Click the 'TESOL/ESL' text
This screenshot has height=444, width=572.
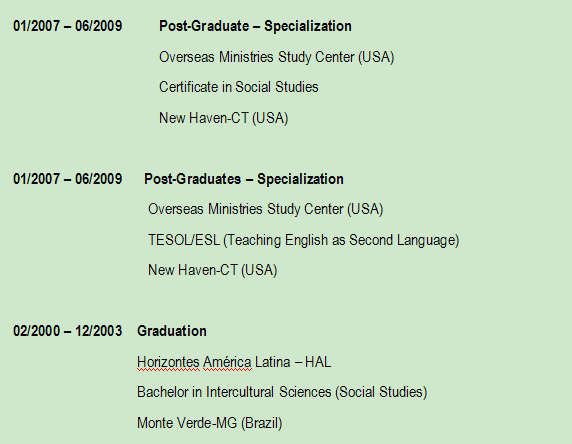point(184,240)
